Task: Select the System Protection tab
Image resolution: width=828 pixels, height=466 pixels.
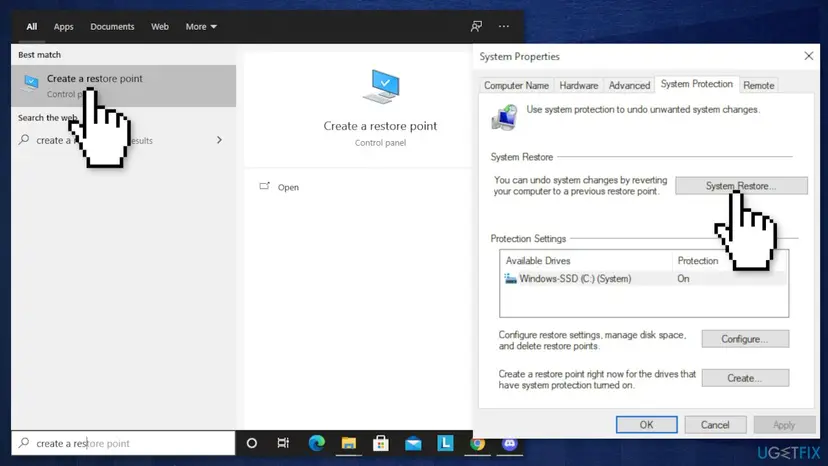Action: click(697, 84)
